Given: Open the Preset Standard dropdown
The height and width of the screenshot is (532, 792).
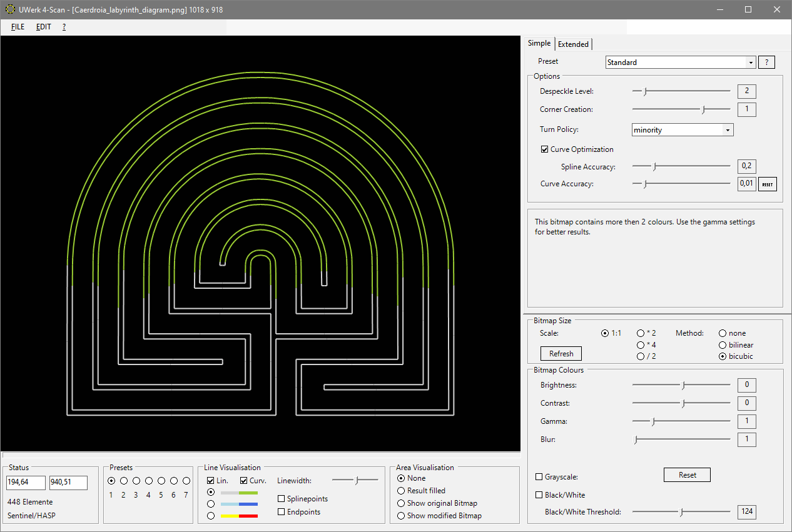Looking at the screenshot, I should tap(681, 63).
